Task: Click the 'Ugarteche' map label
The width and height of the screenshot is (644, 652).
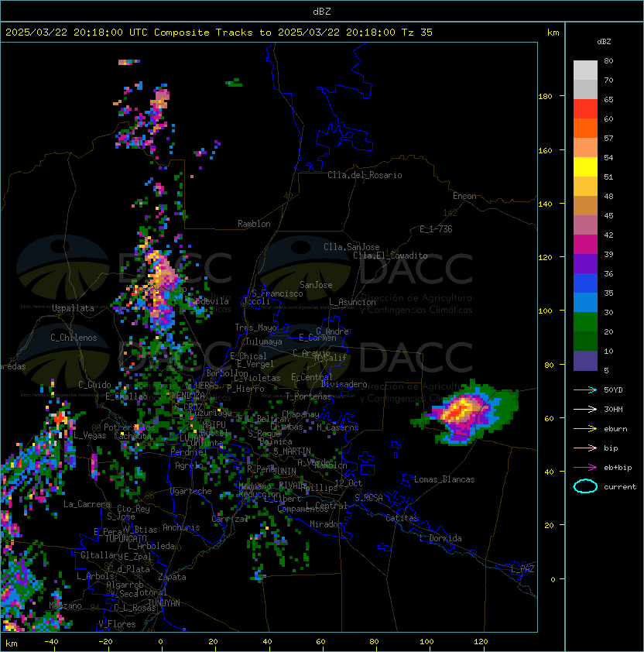Action: click(x=191, y=491)
